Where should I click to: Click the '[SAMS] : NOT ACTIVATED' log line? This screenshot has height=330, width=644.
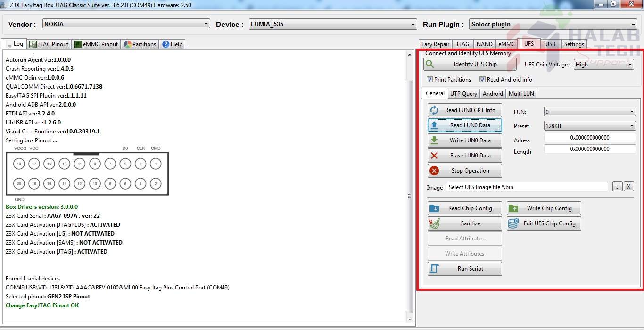point(64,243)
